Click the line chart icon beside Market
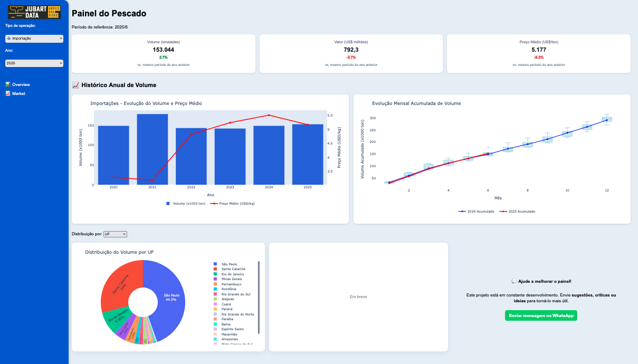This screenshot has width=638, height=364. tap(8, 93)
